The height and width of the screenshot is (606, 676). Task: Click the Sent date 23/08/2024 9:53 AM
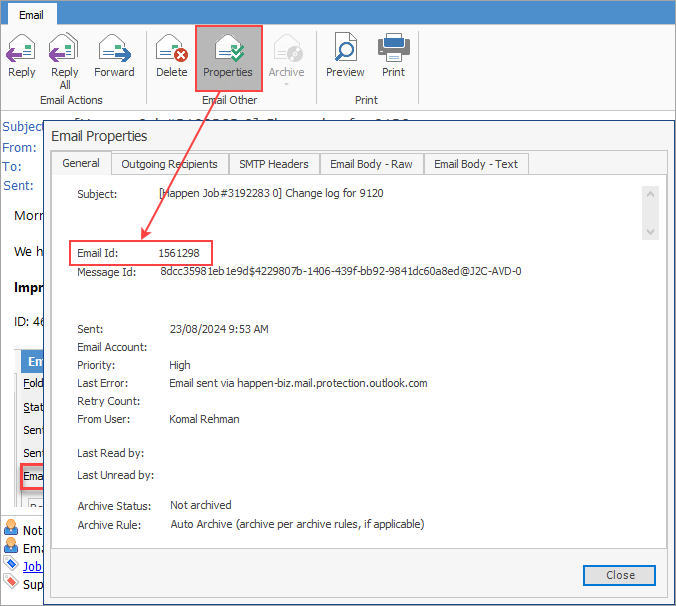[219, 329]
